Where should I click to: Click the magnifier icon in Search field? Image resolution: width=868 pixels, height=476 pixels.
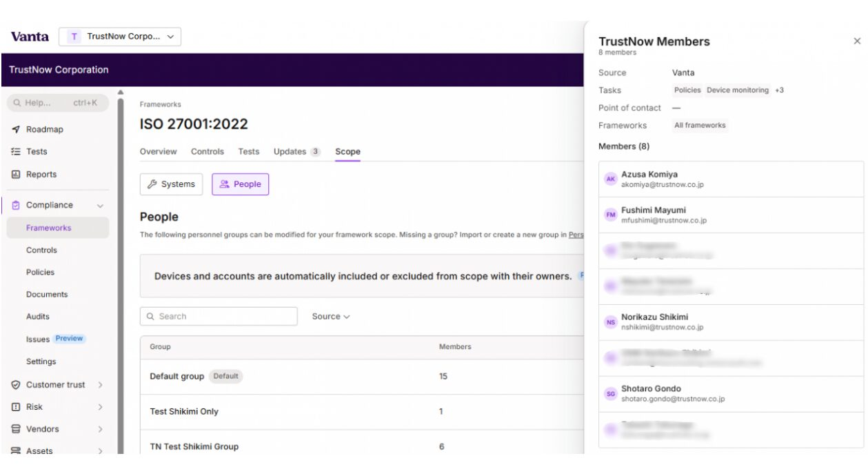coord(151,317)
